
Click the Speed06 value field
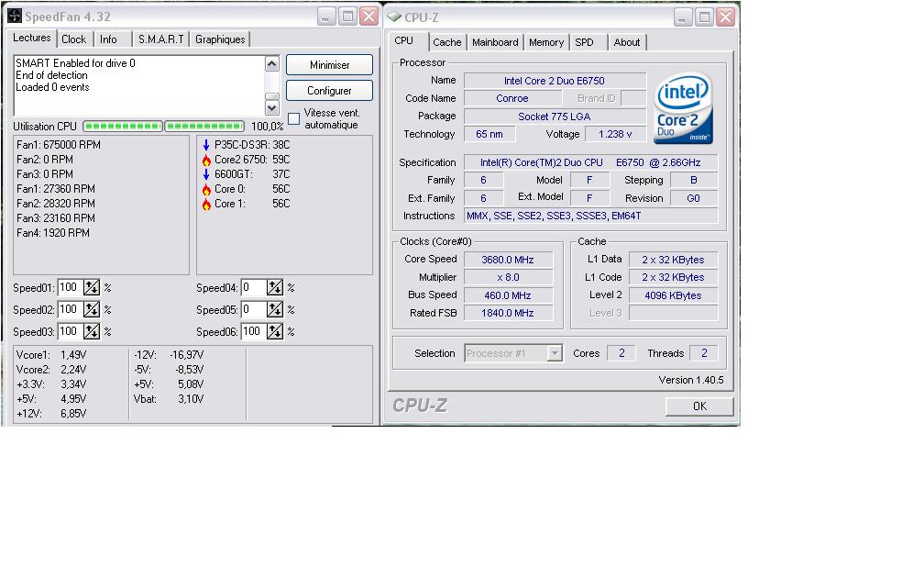tap(253, 331)
